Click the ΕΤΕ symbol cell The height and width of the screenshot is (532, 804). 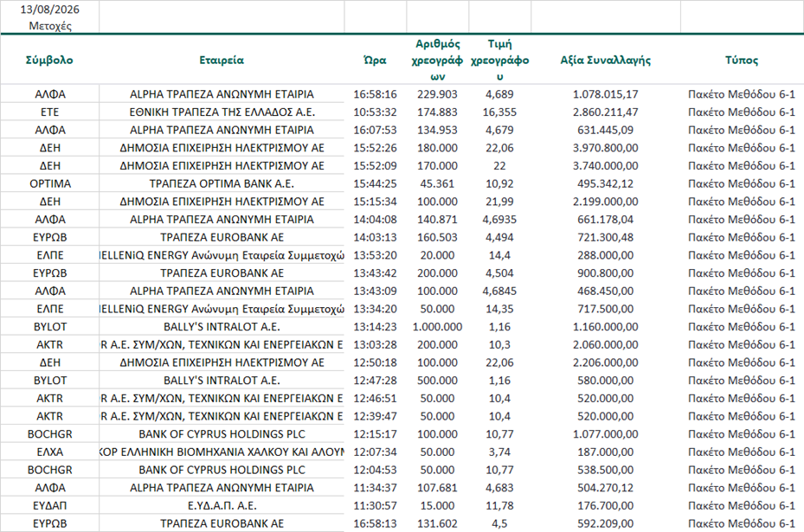[49, 112]
